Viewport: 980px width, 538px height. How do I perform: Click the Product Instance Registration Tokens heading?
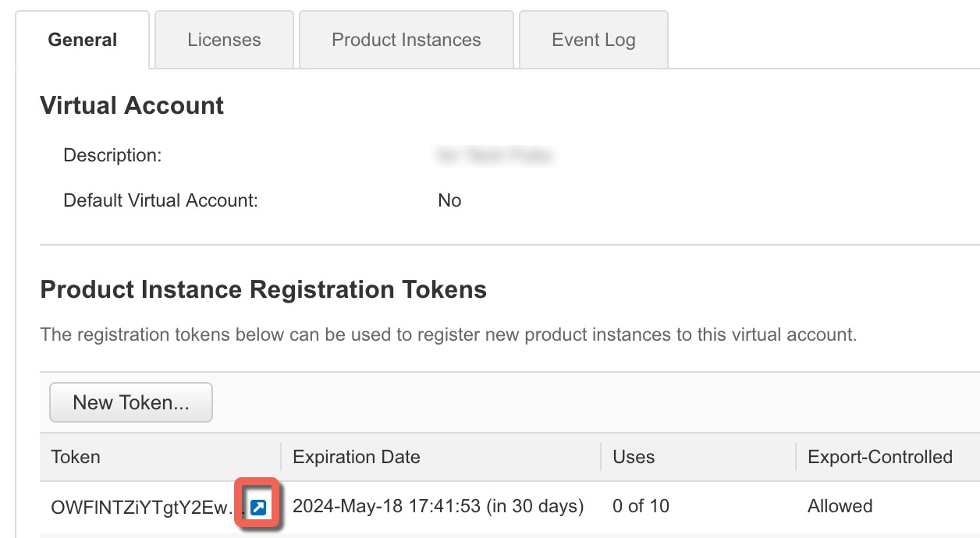tap(263, 290)
